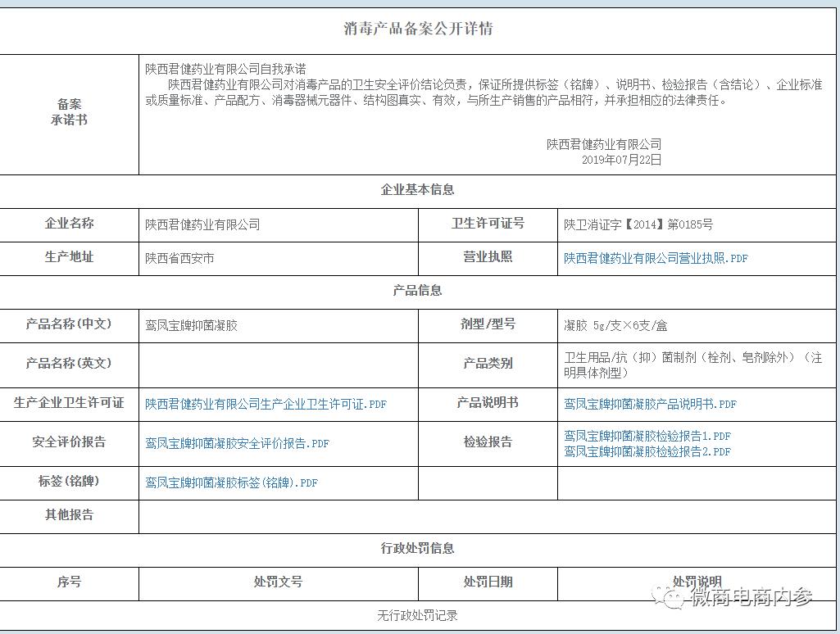Image resolution: width=840 pixels, height=634 pixels.
Task: Click the 生产企业卫生许可证 label cell
Action: [69, 403]
